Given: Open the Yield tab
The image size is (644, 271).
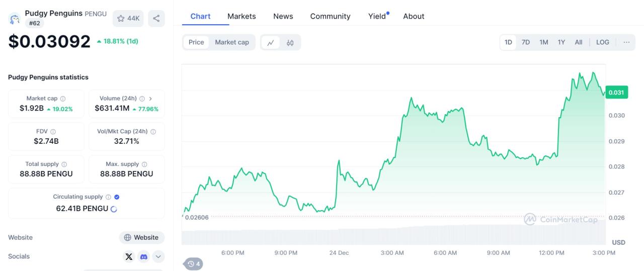Looking at the screenshot, I should click(377, 16).
